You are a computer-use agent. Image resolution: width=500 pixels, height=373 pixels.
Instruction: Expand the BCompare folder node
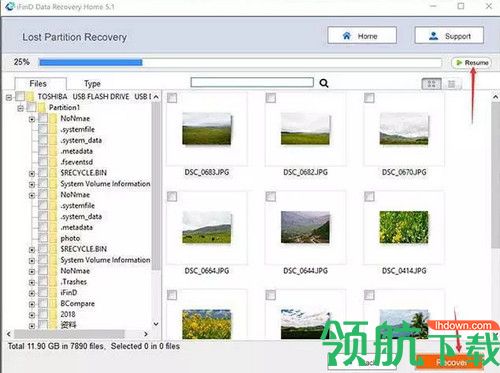coord(32,304)
